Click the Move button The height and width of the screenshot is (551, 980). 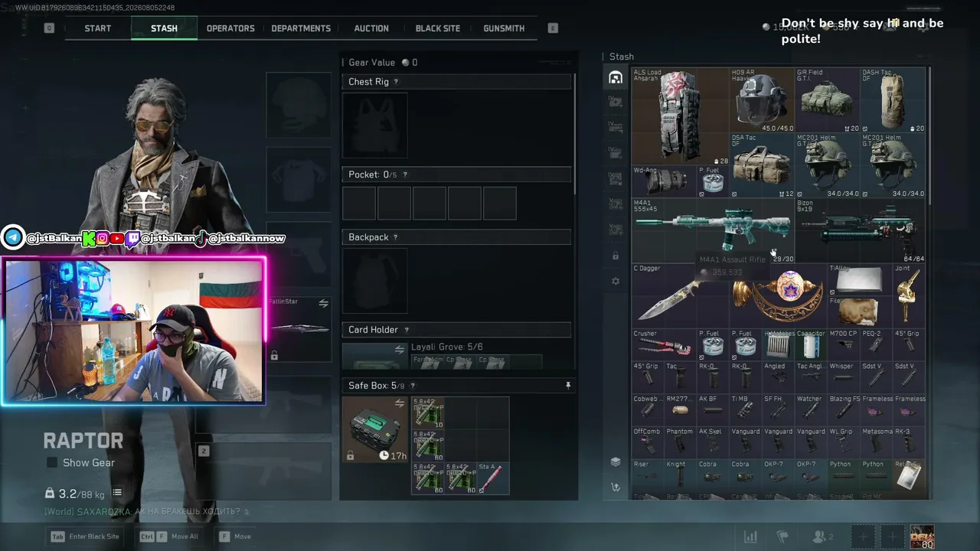[234, 536]
